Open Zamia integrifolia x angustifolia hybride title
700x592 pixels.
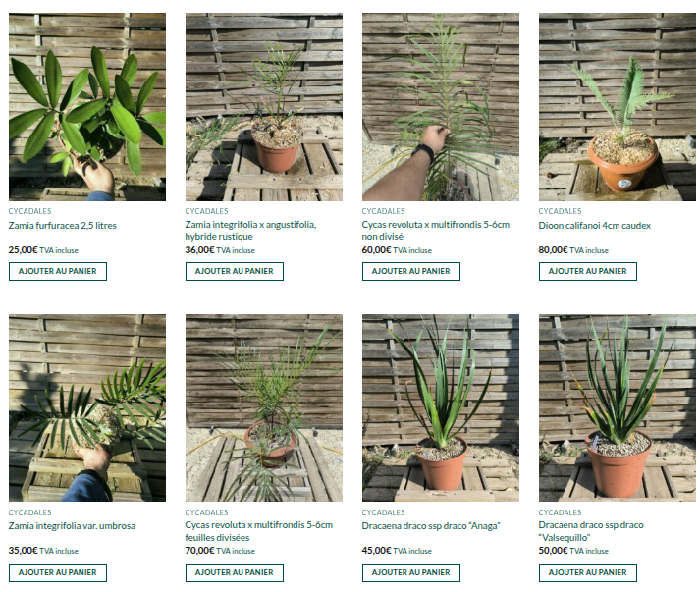coord(250,231)
